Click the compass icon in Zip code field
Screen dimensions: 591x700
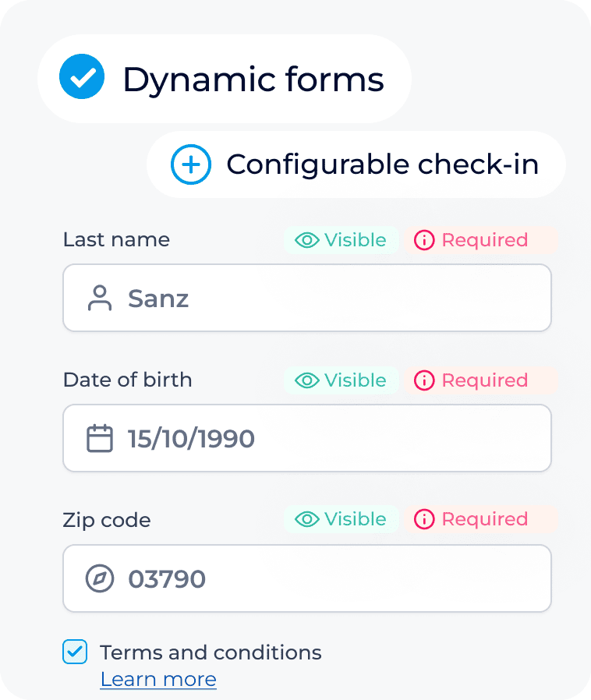(100, 578)
